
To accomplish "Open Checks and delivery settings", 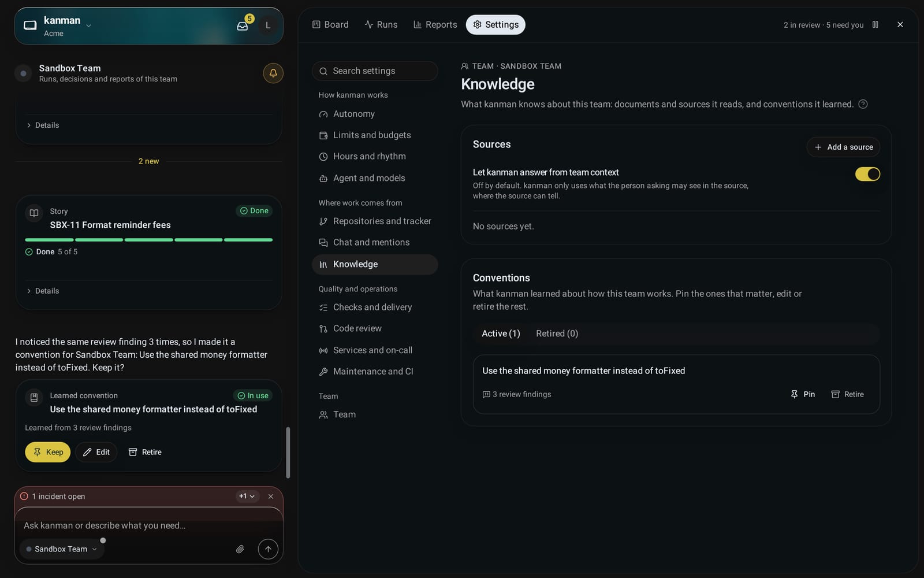I will pyautogui.click(x=375, y=307).
